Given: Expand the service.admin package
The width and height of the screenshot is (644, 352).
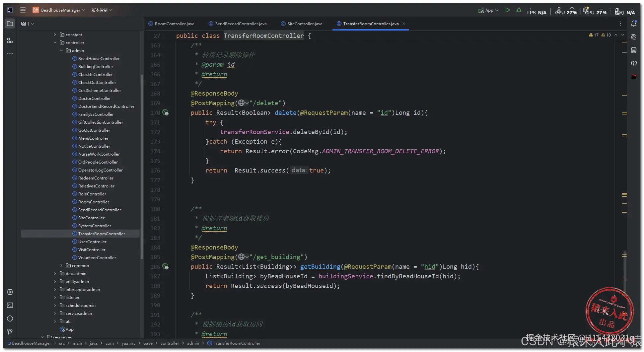Looking at the screenshot, I should 55,313.
